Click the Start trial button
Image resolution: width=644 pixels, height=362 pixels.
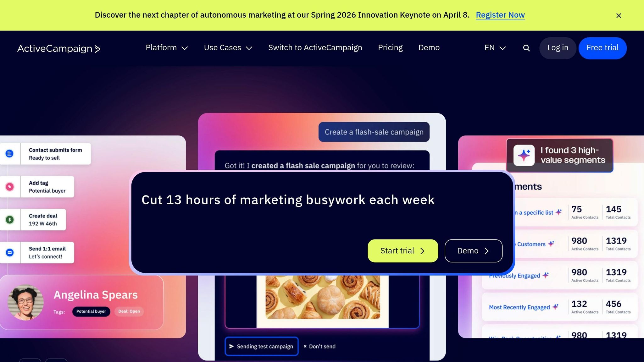(x=403, y=251)
